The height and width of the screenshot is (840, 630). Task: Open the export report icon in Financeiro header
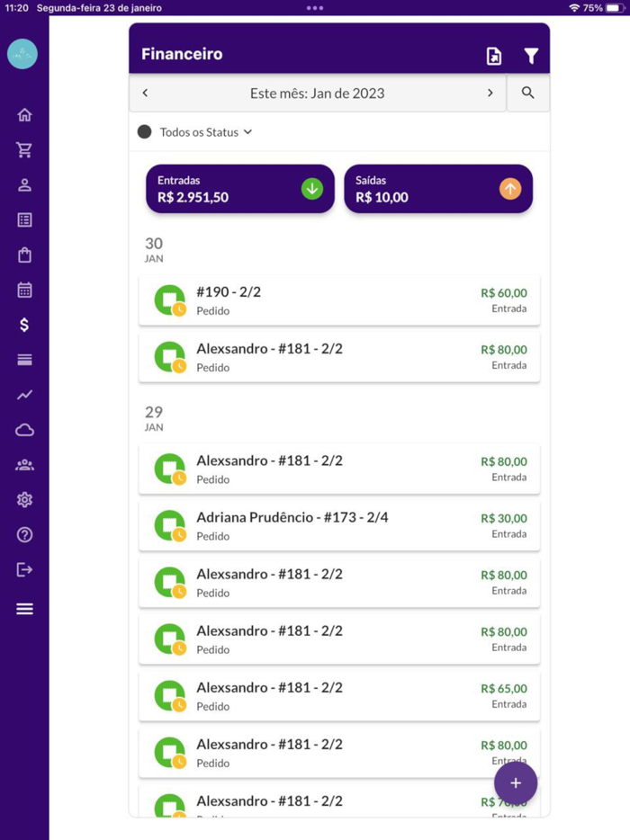493,55
